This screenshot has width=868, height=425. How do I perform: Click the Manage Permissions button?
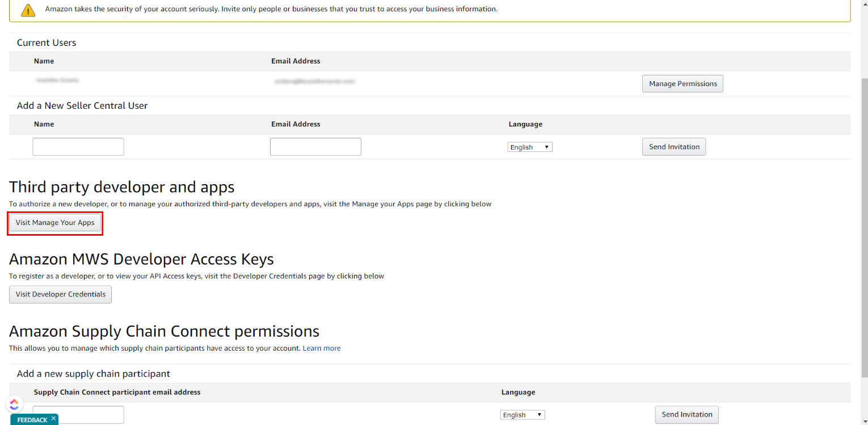click(x=682, y=83)
